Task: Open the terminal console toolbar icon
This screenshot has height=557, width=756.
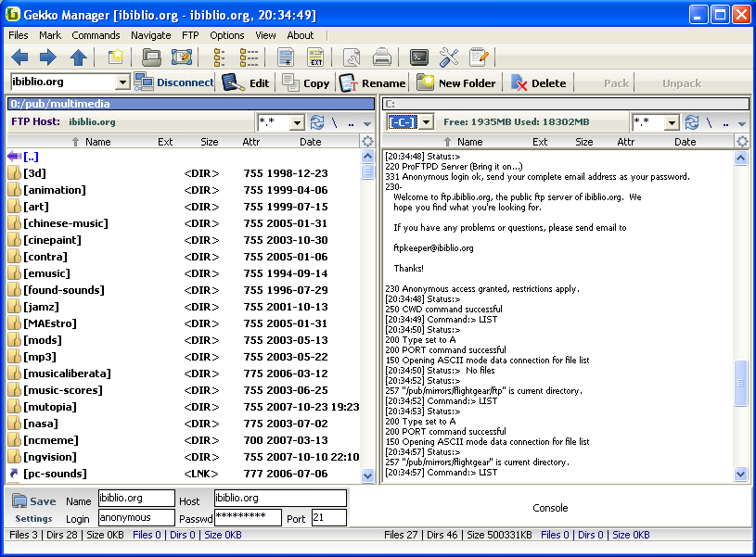Action: (419, 57)
